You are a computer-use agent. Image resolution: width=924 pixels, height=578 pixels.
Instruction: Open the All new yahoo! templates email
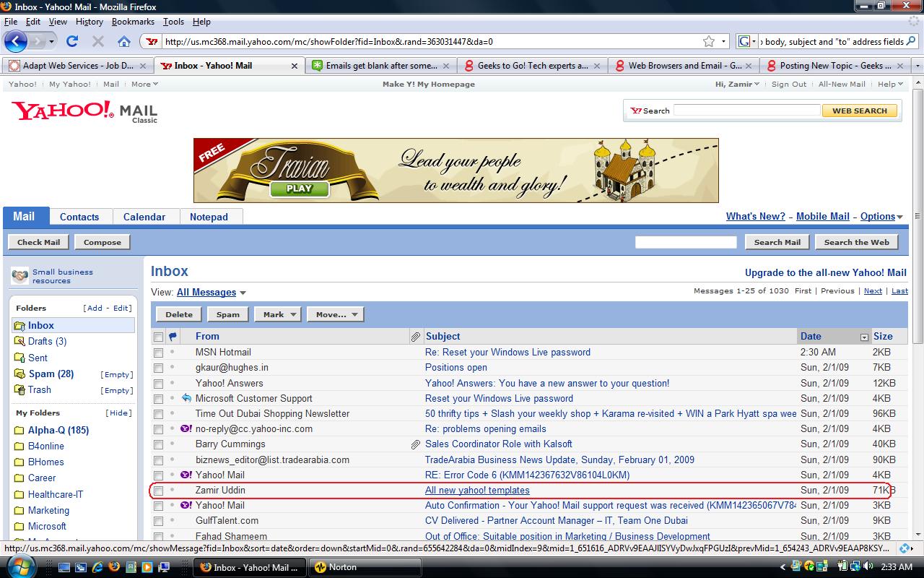pyautogui.click(x=477, y=491)
